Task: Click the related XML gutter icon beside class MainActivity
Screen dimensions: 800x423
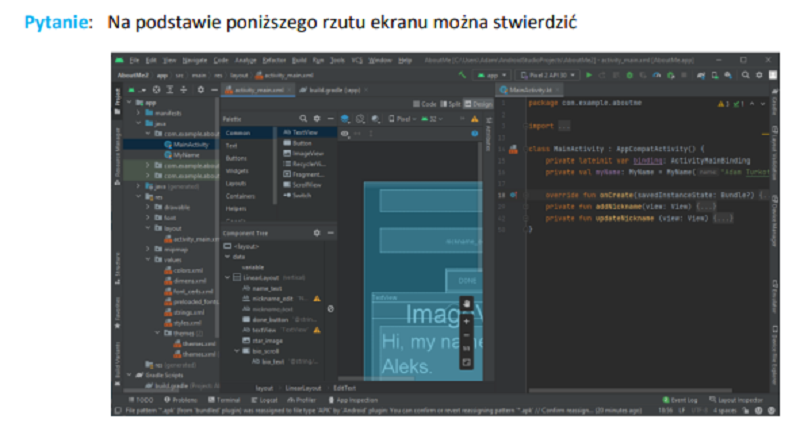Action: coord(513,149)
